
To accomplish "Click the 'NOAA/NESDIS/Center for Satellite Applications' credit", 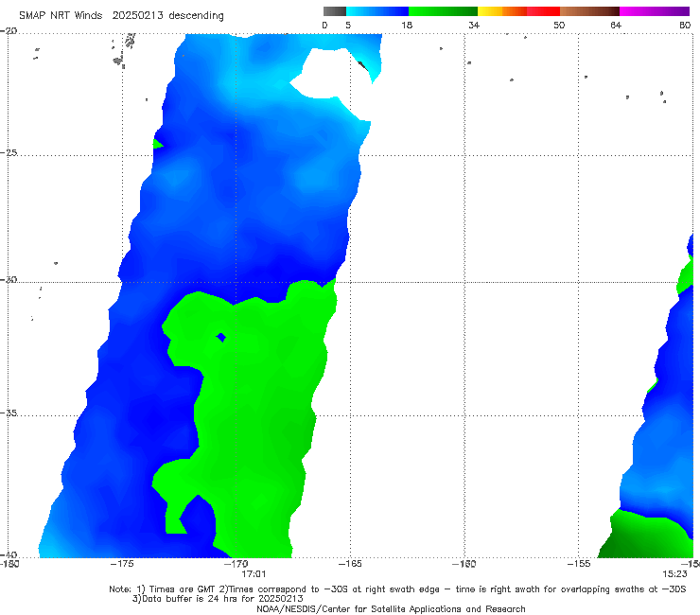I will [391, 609].
